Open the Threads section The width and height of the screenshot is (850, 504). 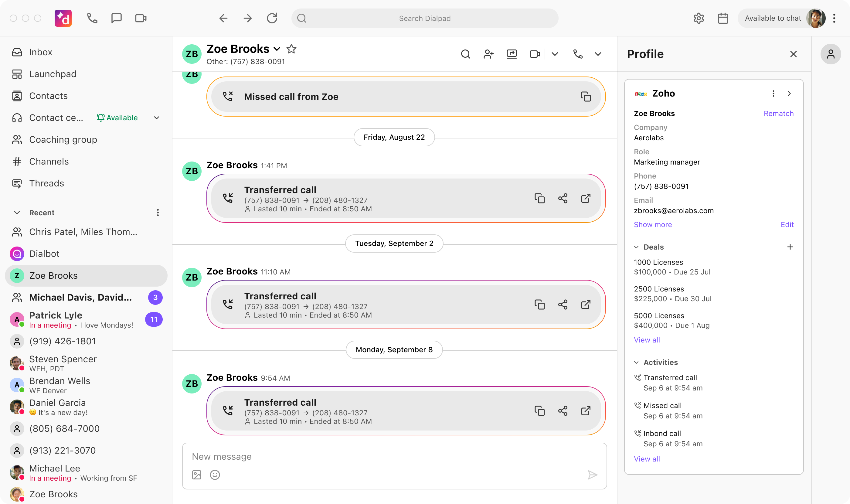click(x=46, y=183)
